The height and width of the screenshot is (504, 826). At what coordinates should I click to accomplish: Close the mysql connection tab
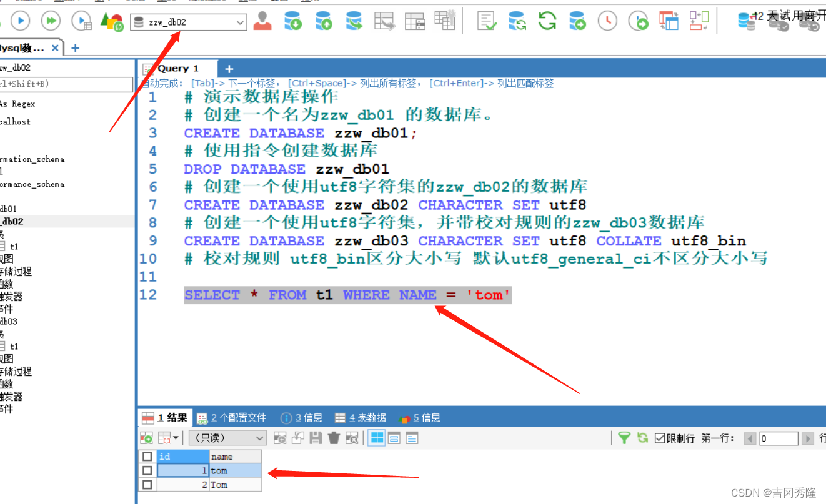pos(55,48)
